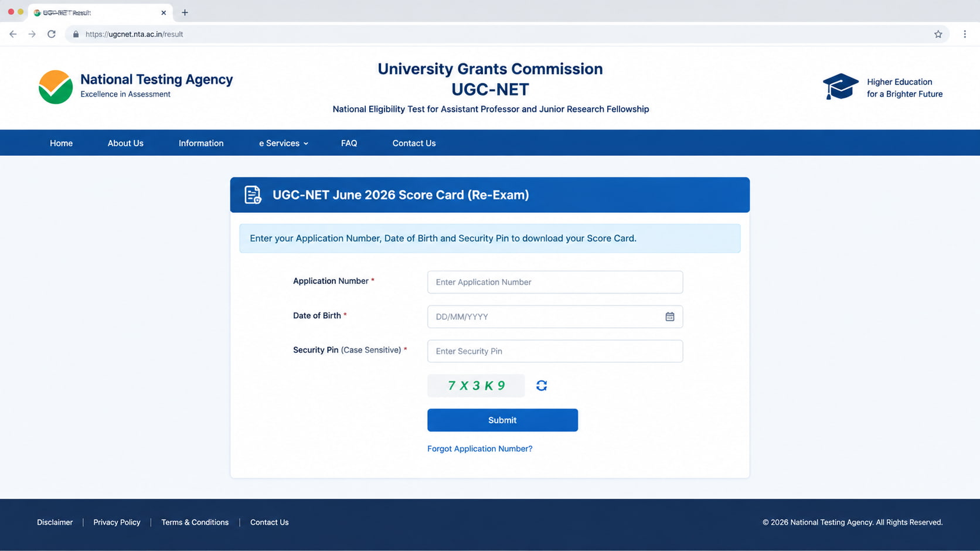Open the Disclaimer footer link
The width and height of the screenshot is (980, 551).
[55, 522]
